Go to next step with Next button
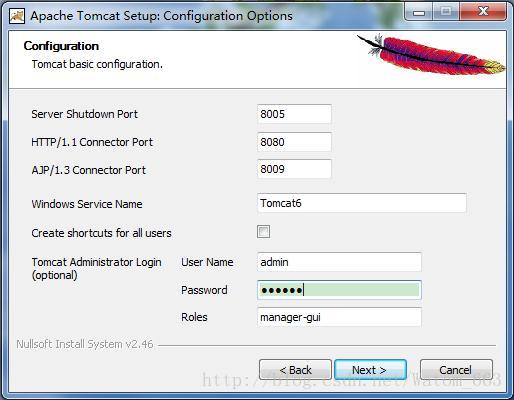The width and height of the screenshot is (514, 400). 370,370
